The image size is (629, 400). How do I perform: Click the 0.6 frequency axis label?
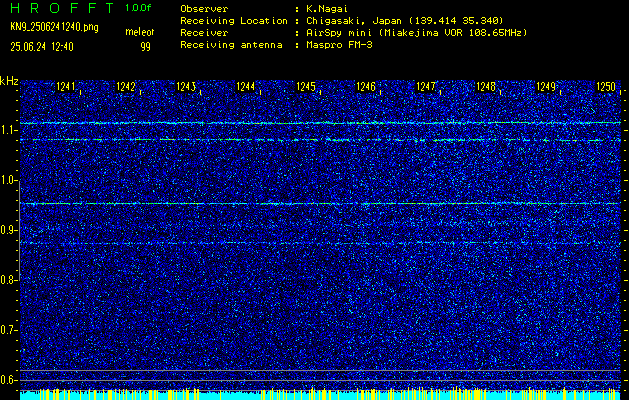click(x=7, y=380)
